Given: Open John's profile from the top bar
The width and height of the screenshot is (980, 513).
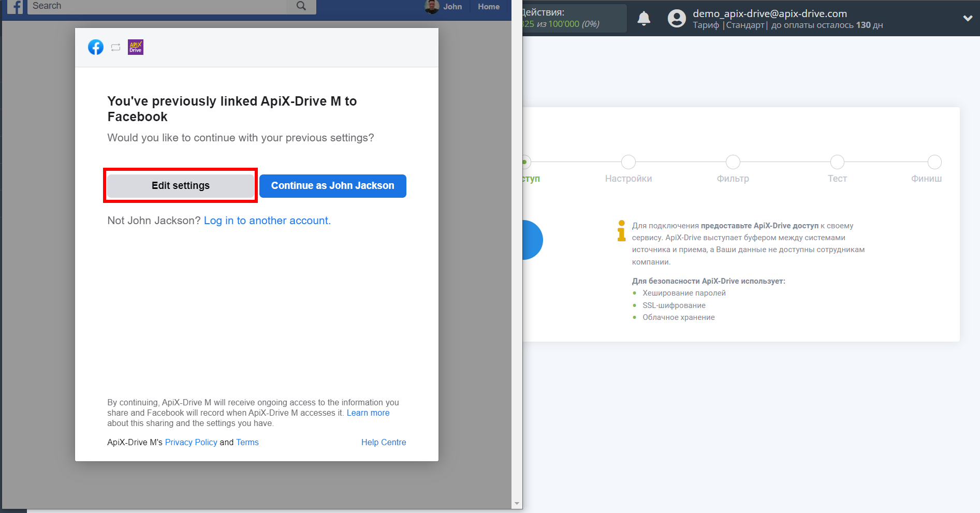Looking at the screenshot, I should pos(443,7).
